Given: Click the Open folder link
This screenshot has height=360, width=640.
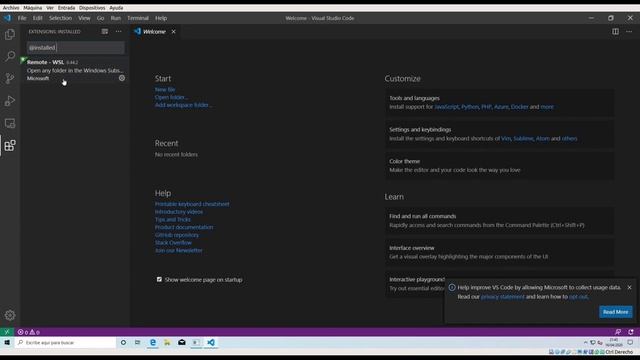Looking at the screenshot, I should point(171,97).
